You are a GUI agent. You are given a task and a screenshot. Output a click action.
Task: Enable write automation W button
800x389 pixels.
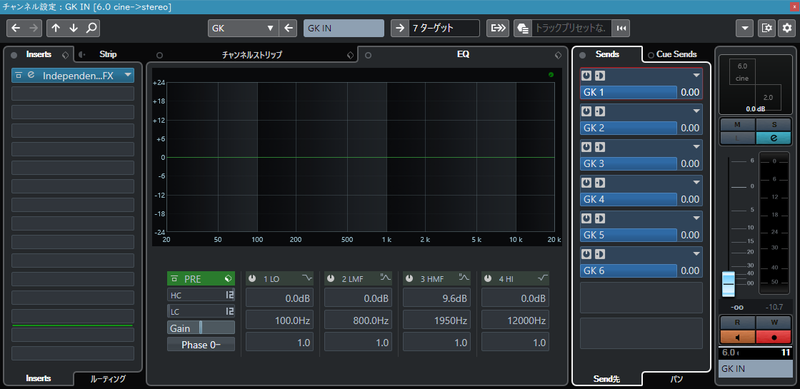point(773,323)
